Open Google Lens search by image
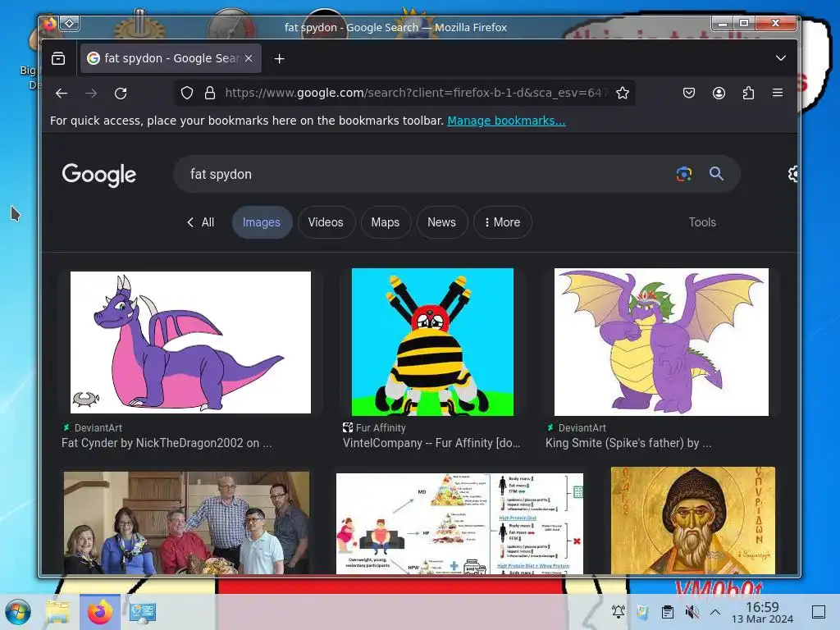 click(684, 174)
